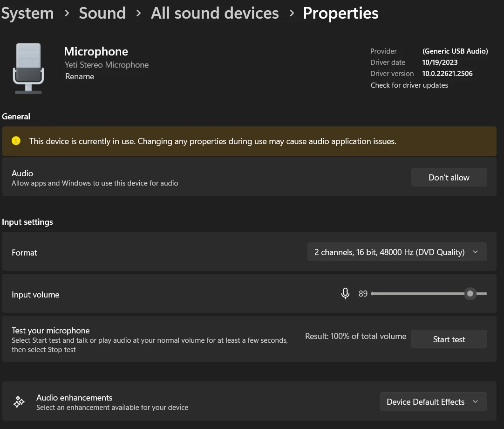Open All sound devices breadcrumb

(x=215, y=13)
